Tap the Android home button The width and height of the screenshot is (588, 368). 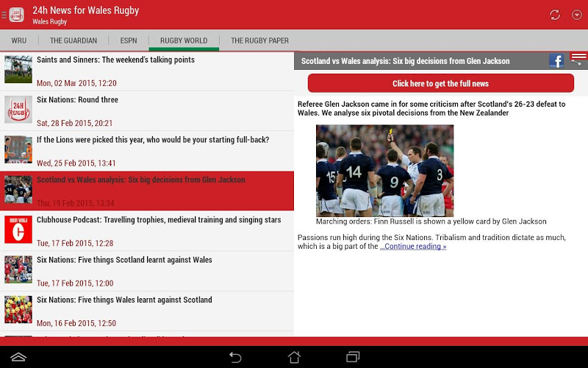pos(294,357)
